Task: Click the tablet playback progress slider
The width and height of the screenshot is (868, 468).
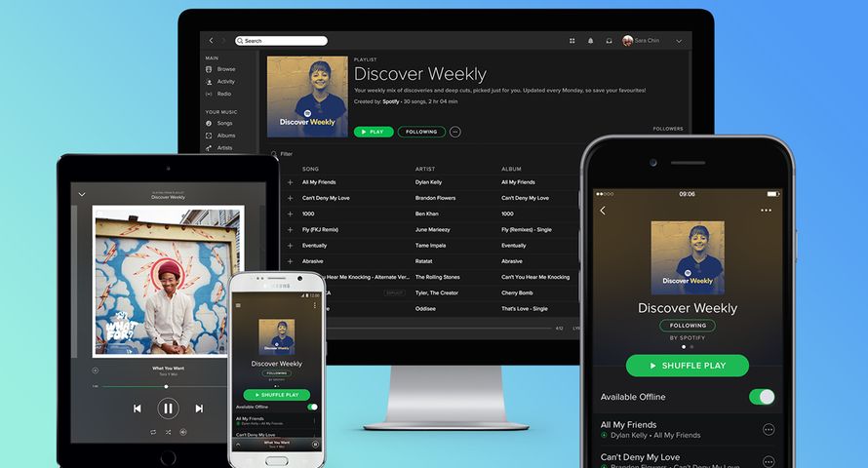Action: pyautogui.click(x=165, y=387)
